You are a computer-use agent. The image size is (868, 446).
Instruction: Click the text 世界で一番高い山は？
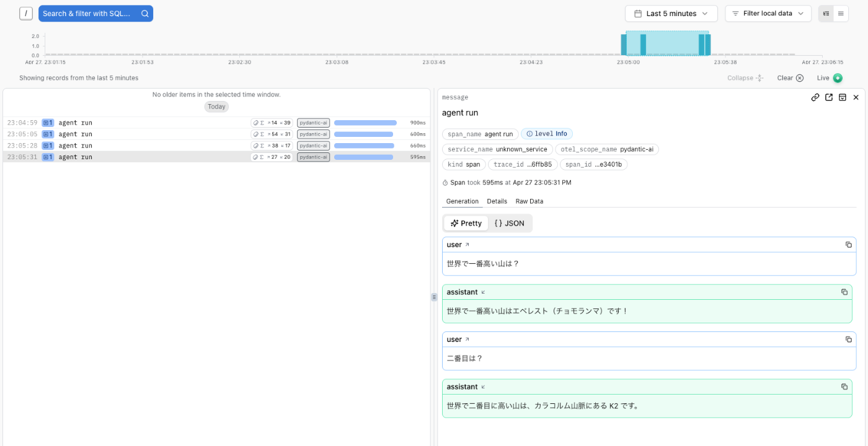[483, 264]
